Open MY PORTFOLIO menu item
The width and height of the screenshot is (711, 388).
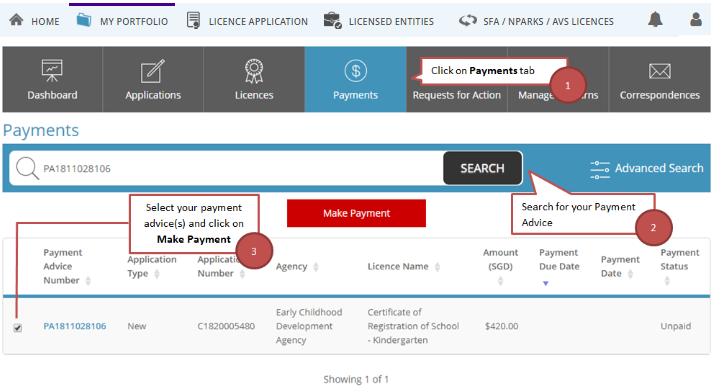pyautogui.click(x=134, y=22)
